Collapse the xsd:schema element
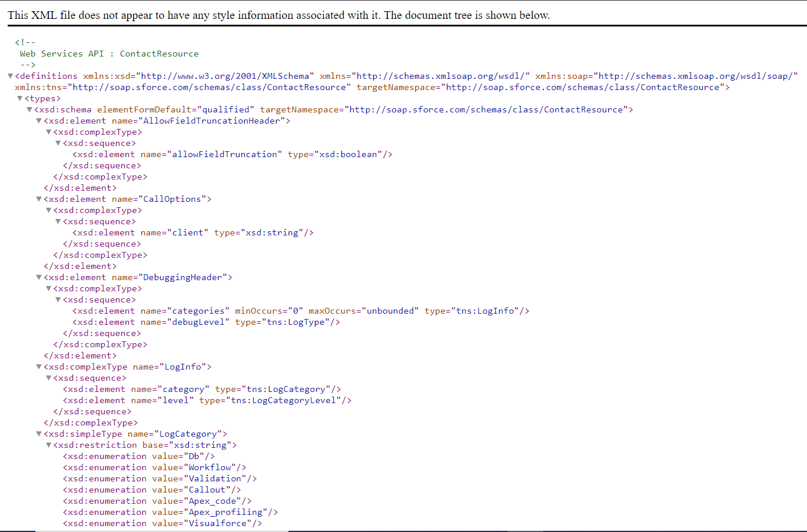The width and height of the screenshot is (807, 532). (29, 109)
